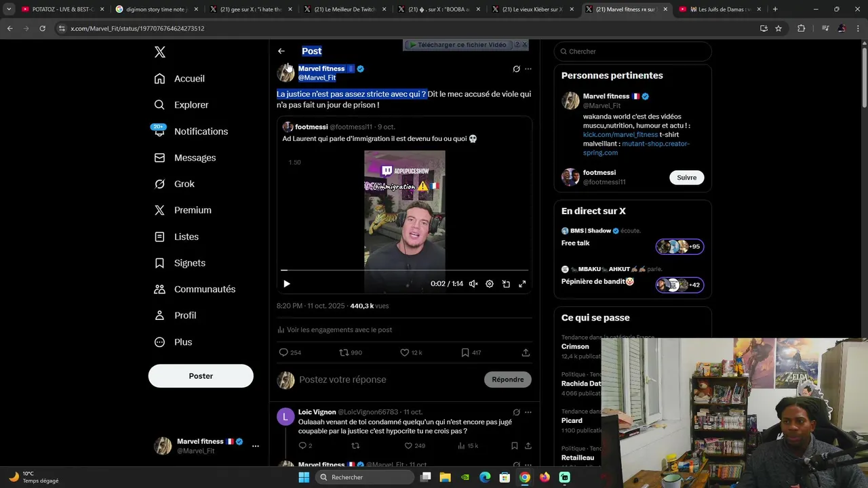Open the Explorer search page
Image resolution: width=868 pixels, height=488 pixels.
tap(181, 105)
